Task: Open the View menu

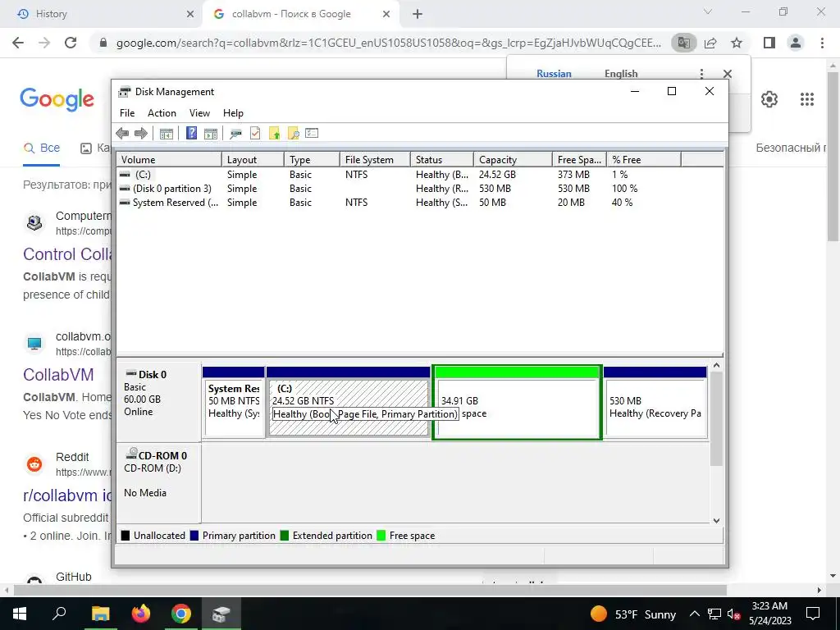Action: click(x=199, y=113)
